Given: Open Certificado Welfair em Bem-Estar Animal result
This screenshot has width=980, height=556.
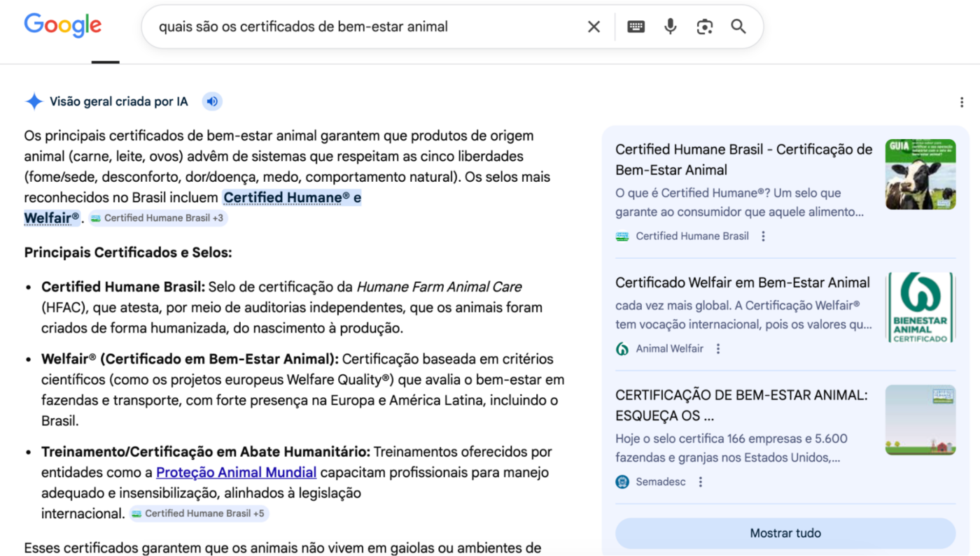Looking at the screenshot, I should 742,283.
